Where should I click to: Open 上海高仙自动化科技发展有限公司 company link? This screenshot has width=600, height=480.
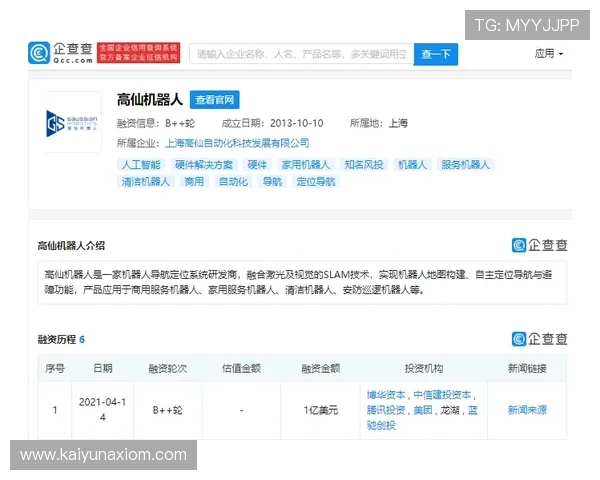(237, 143)
